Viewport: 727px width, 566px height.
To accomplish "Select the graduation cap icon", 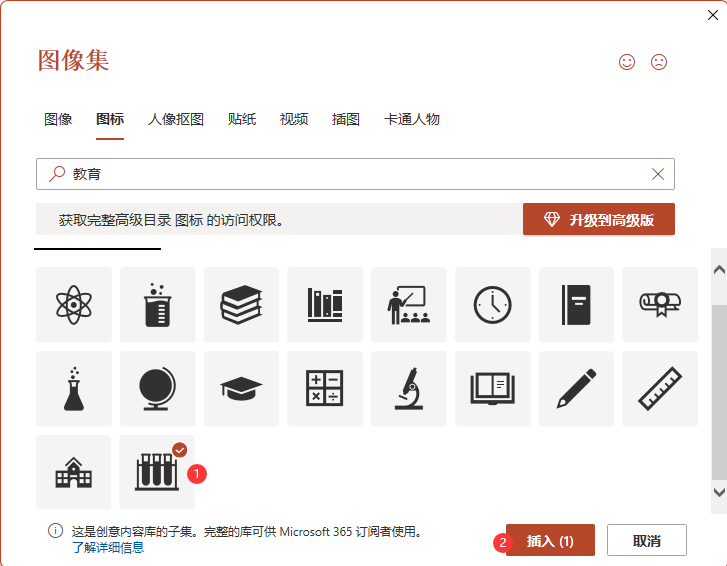I will [x=241, y=388].
